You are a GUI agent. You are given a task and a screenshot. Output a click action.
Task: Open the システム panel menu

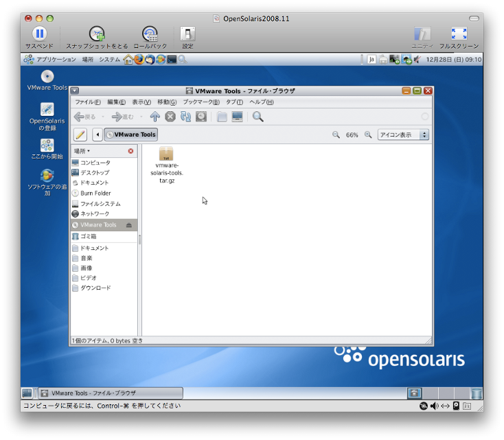pyautogui.click(x=109, y=60)
